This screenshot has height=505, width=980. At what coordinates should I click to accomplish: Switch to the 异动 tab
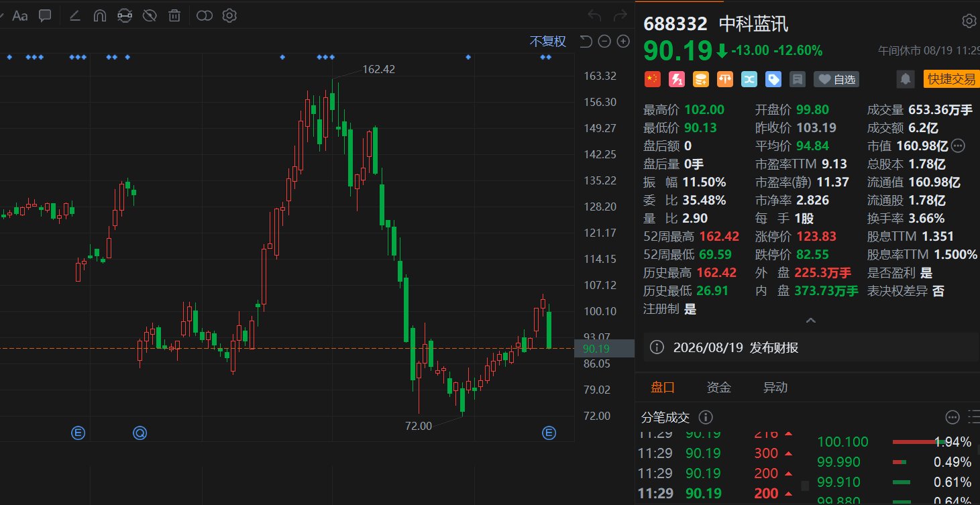(775, 387)
